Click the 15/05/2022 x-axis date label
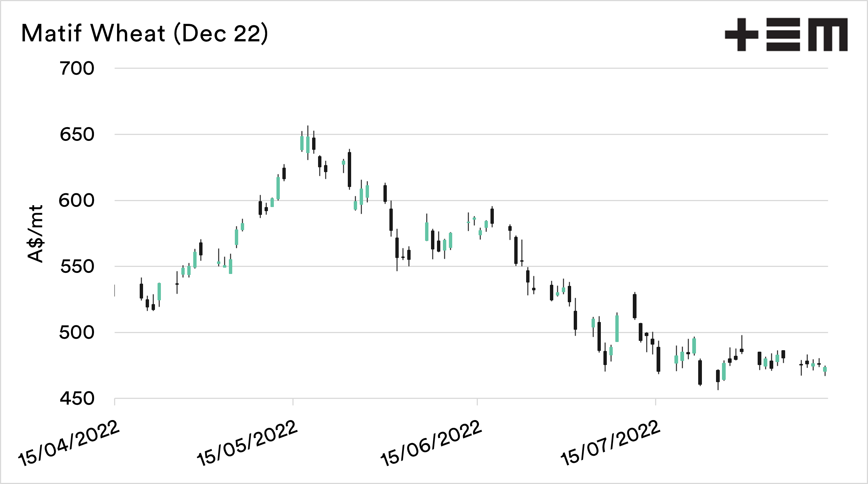868x484 pixels. pos(247,443)
